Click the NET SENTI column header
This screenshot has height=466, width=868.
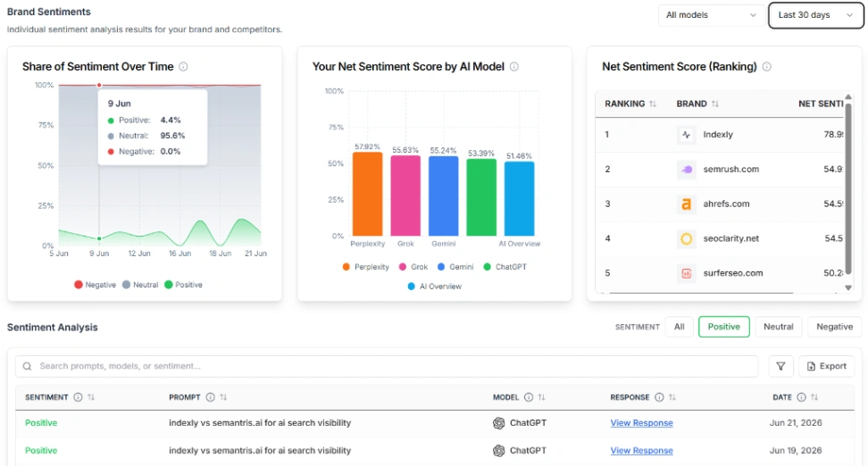pyautogui.click(x=821, y=104)
